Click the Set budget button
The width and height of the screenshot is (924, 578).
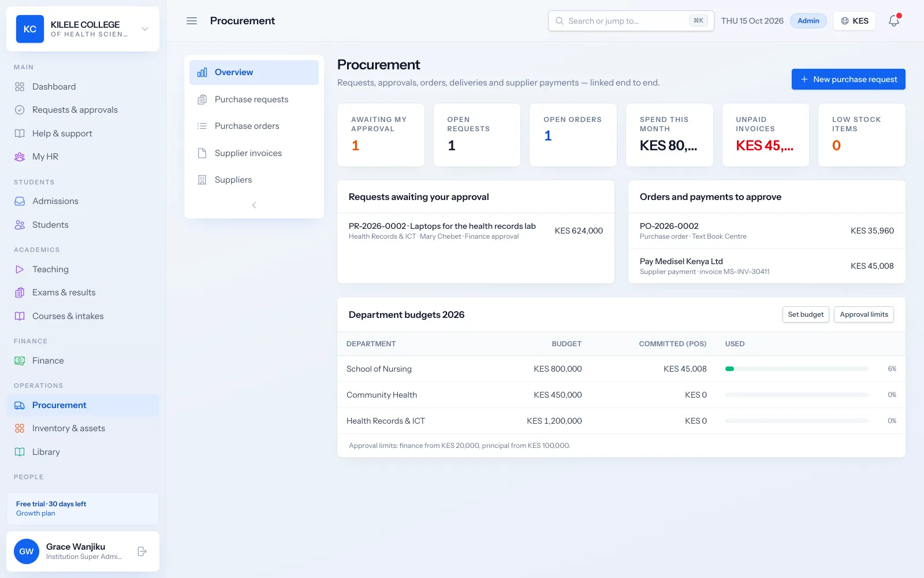[806, 314]
